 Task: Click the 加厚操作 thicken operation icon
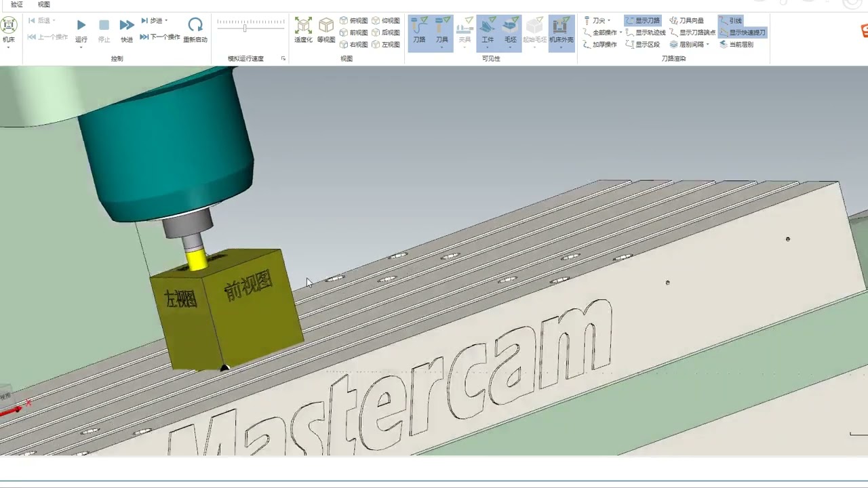(x=587, y=45)
